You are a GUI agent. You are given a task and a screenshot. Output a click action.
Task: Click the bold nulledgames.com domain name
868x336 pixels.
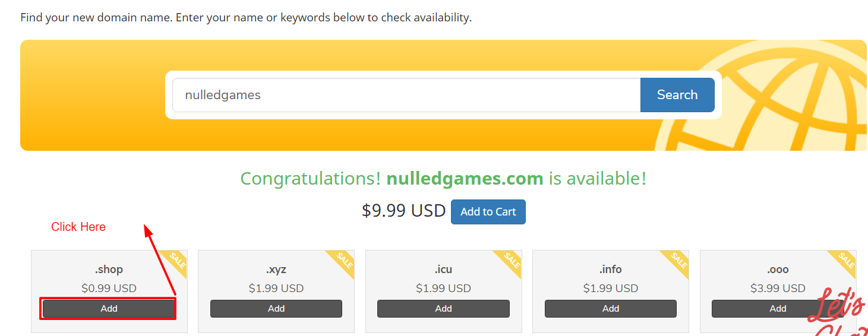point(465,179)
